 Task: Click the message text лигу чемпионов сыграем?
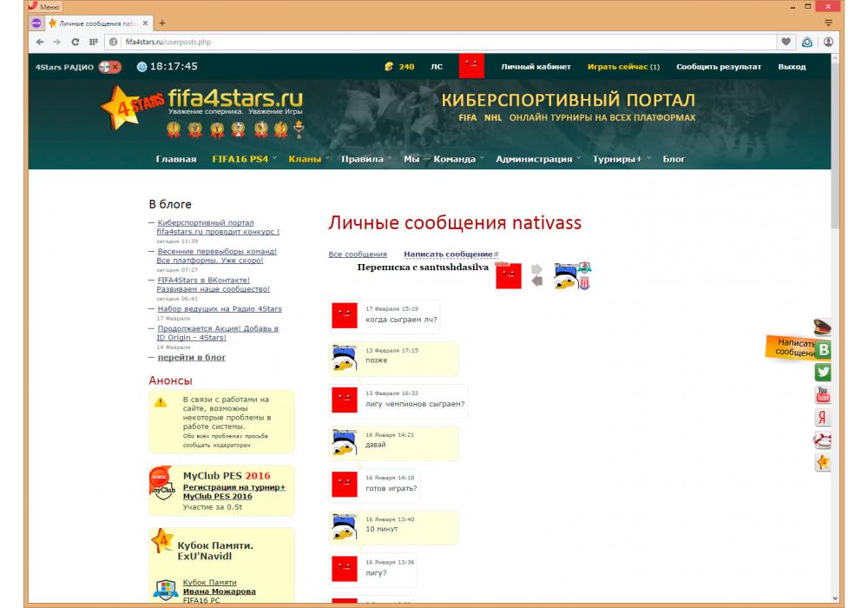point(415,404)
